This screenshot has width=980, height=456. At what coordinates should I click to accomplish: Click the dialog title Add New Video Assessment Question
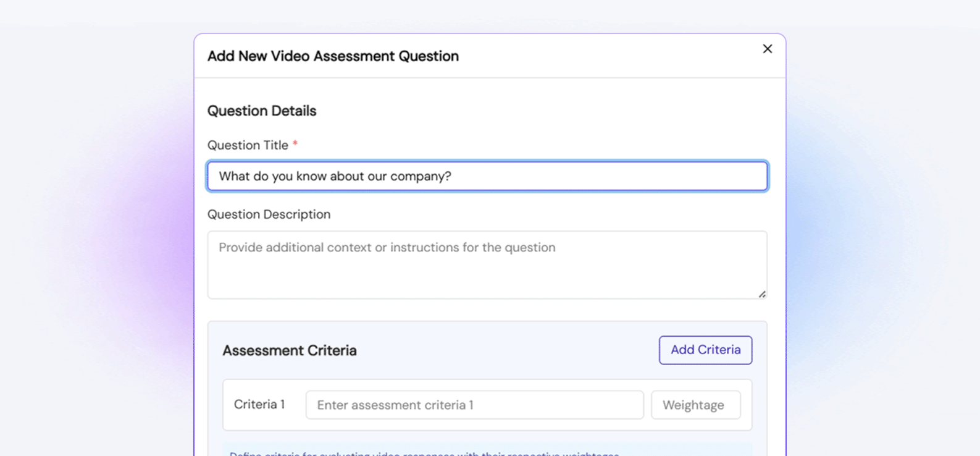pyautogui.click(x=333, y=56)
